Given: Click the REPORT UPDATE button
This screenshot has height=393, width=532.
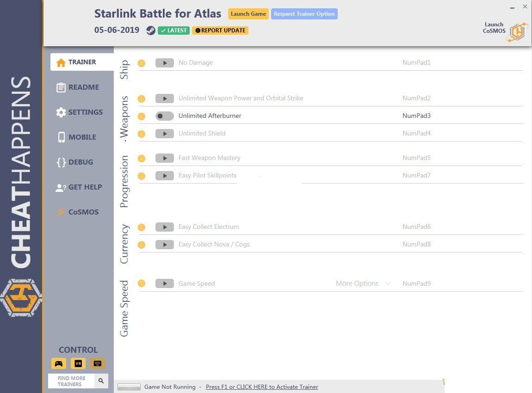Looking at the screenshot, I should click(x=220, y=31).
